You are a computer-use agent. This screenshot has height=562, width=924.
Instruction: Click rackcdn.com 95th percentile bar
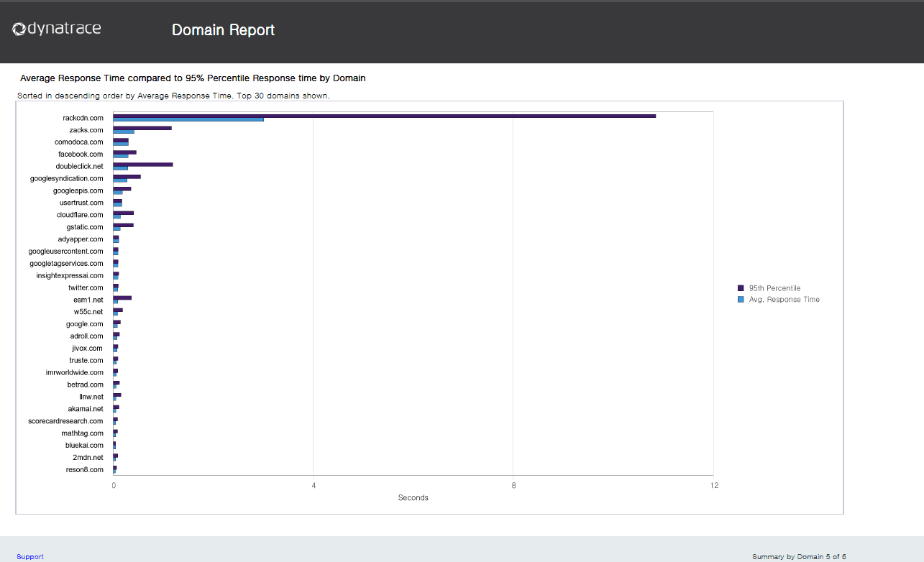385,116
